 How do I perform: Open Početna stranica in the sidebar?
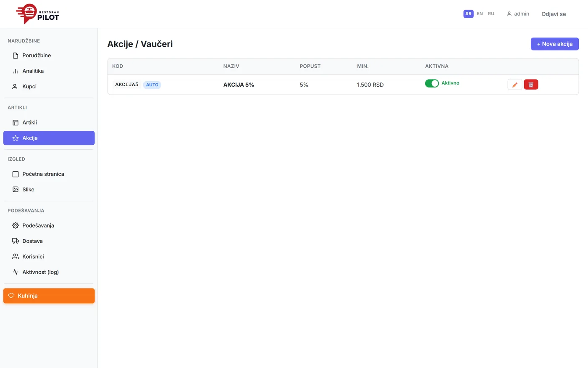pos(49,174)
